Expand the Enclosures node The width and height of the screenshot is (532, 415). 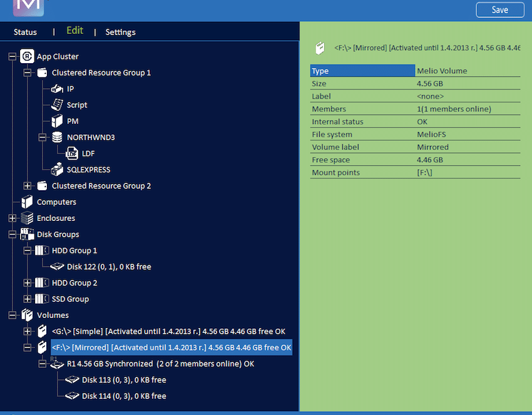[x=13, y=218]
